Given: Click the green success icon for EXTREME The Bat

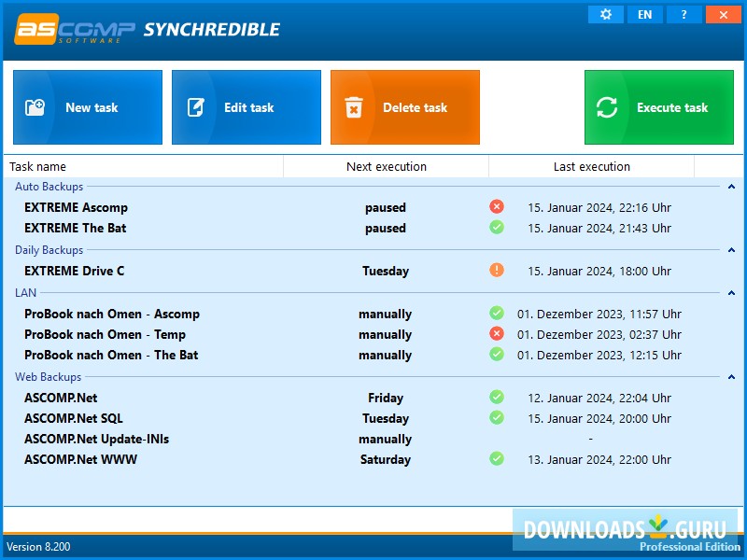Looking at the screenshot, I should click(x=497, y=228).
